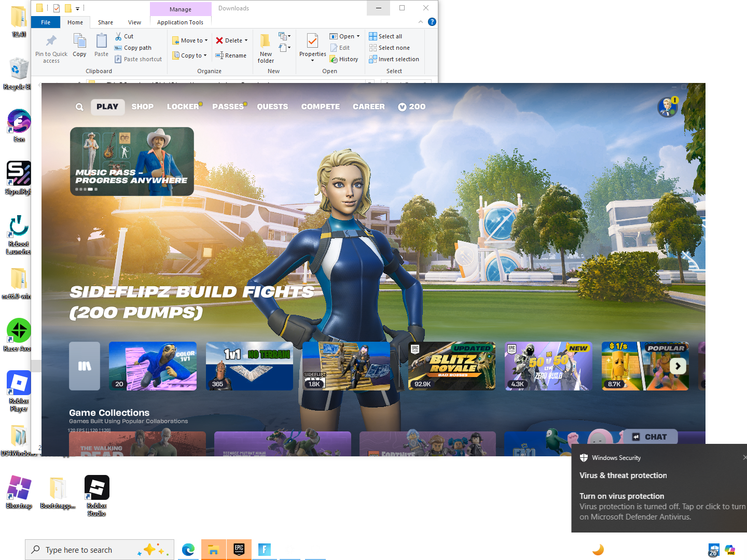Click File Explorer taskbar icon

click(213, 550)
